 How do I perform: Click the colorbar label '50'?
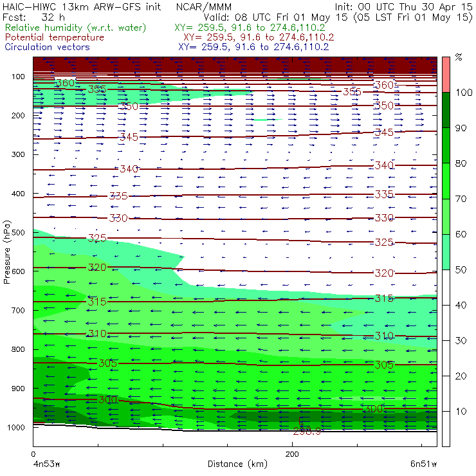[x=461, y=270]
